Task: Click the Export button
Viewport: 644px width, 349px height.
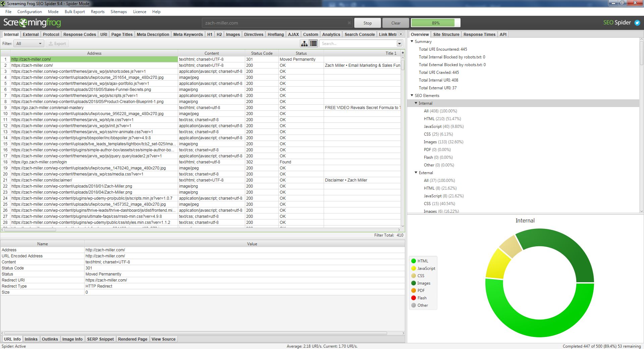Action: click(x=57, y=44)
